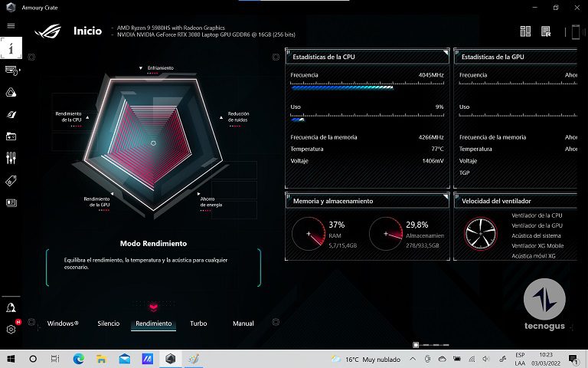Open the keyboard devices icon in sidebar

11,70
